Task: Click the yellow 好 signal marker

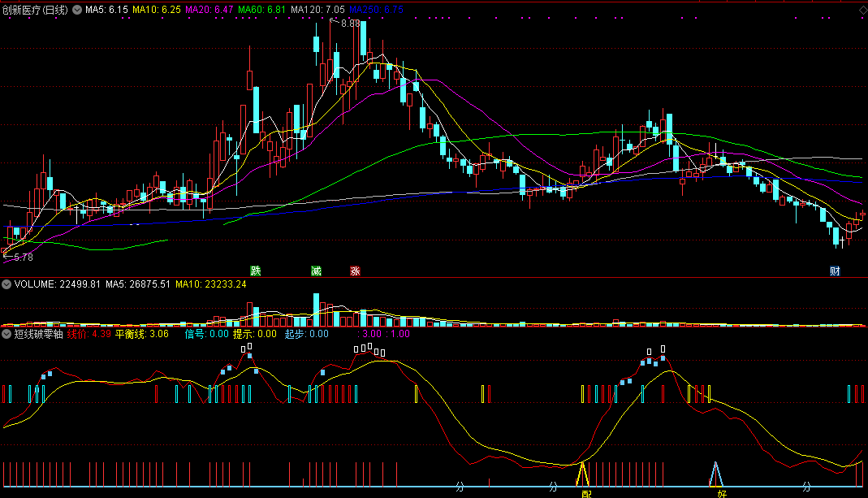Action: [722, 494]
